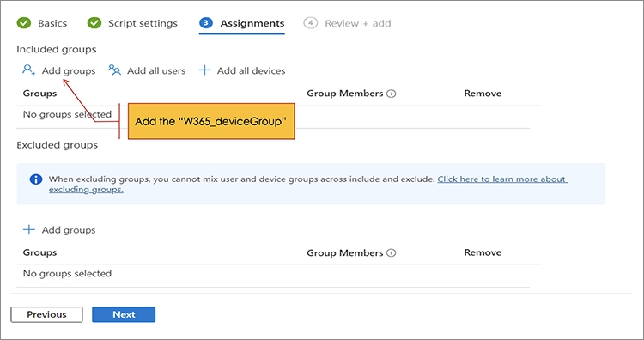
Task: Click Add all users label
Action: pyautogui.click(x=156, y=70)
